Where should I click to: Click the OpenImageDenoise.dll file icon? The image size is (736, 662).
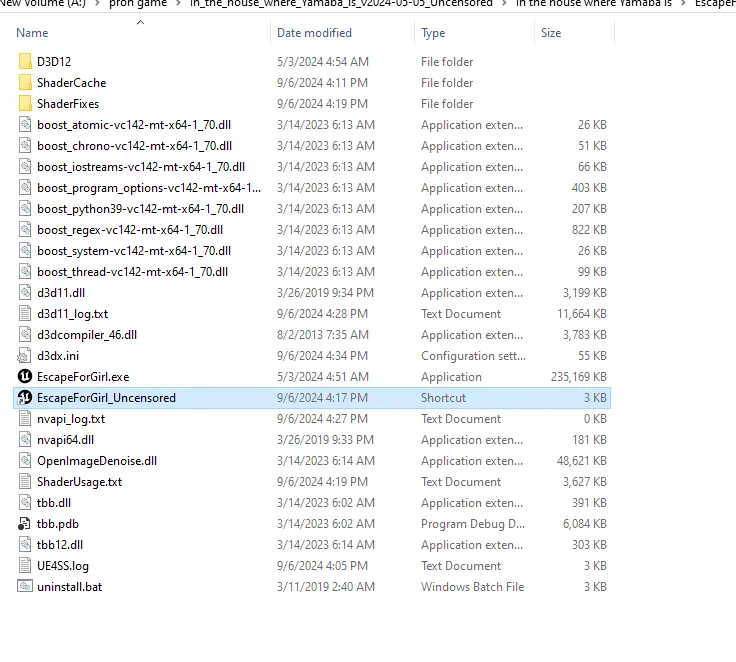click(25, 461)
